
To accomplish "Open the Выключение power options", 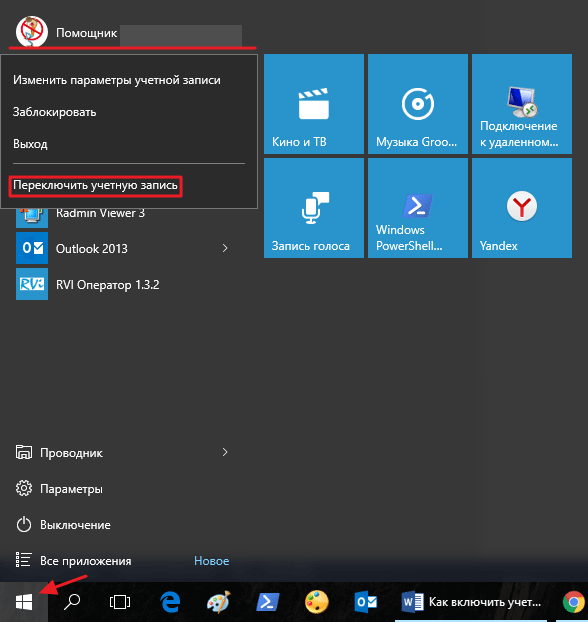I will click(x=75, y=525).
